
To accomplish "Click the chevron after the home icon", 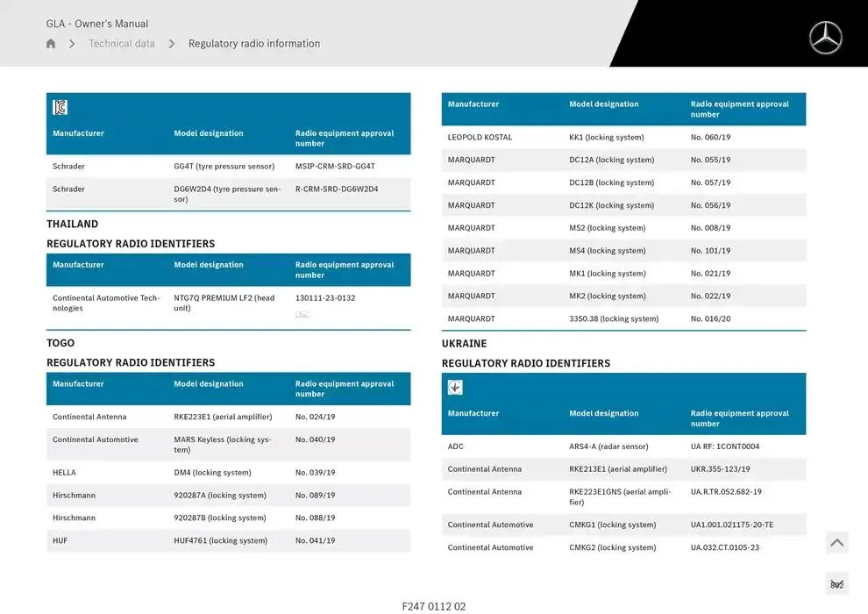I will pyautogui.click(x=72, y=44).
